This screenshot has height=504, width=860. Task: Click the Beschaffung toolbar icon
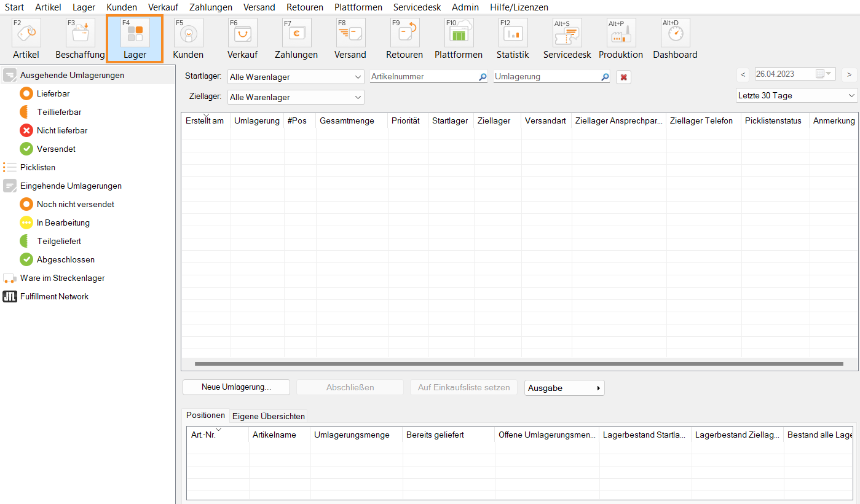(80, 33)
